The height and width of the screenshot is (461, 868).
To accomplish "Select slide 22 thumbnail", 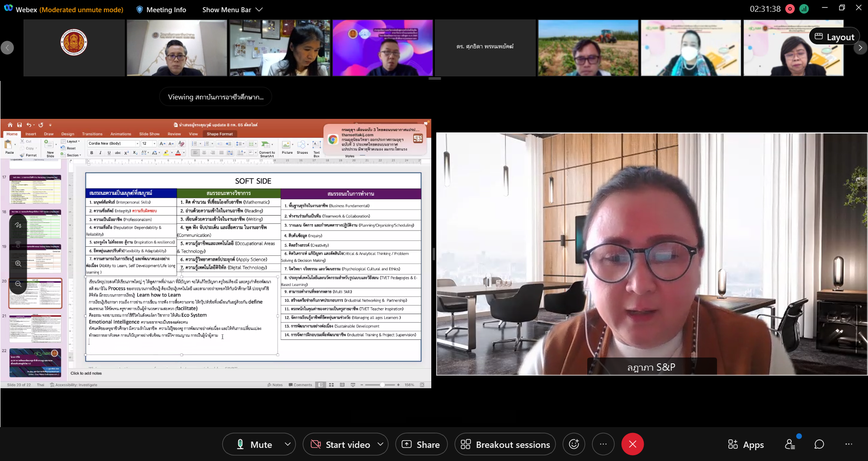I will tap(35, 362).
